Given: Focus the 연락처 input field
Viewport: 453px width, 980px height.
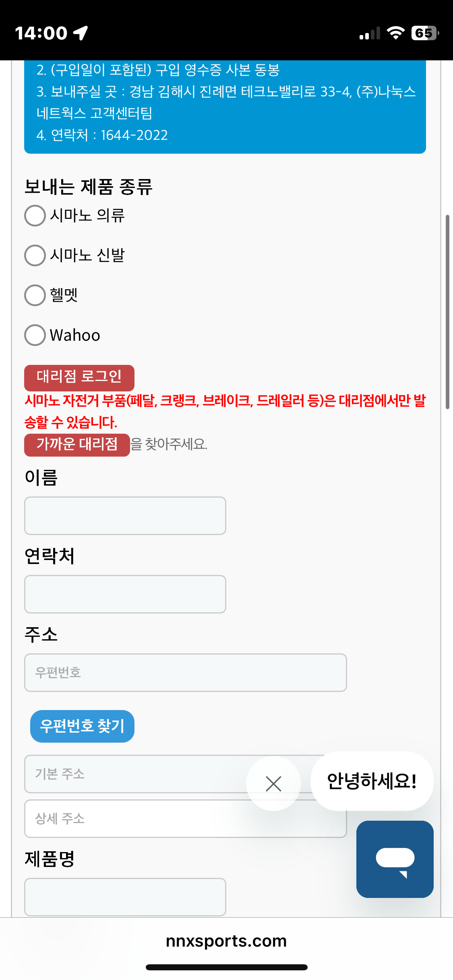Looking at the screenshot, I should 125,594.
